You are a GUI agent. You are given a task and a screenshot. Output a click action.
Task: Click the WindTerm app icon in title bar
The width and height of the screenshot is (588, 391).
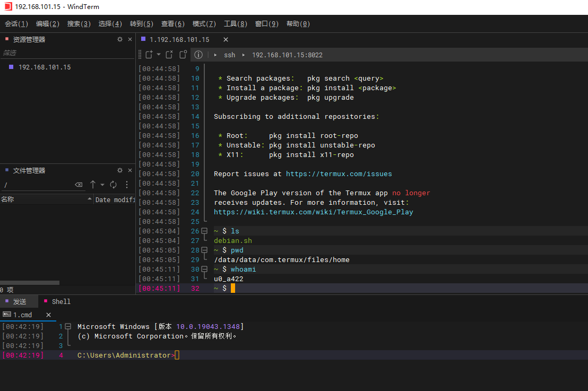[8, 7]
